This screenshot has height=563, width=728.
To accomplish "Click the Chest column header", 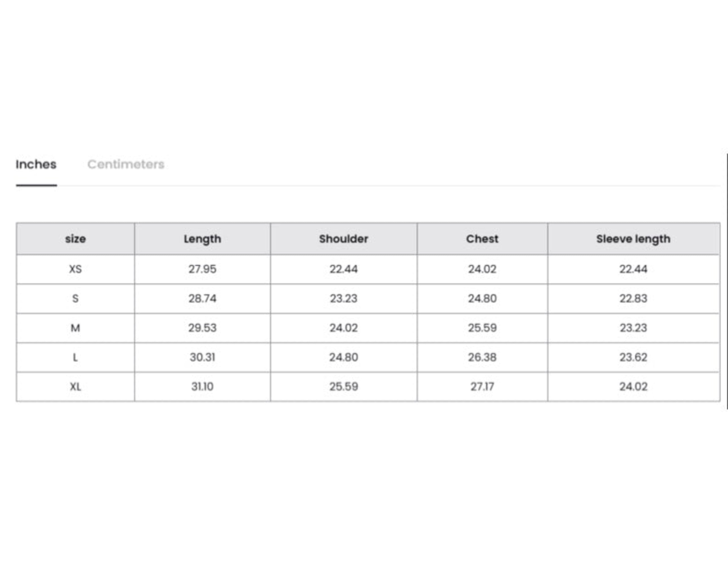I will point(482,239).
